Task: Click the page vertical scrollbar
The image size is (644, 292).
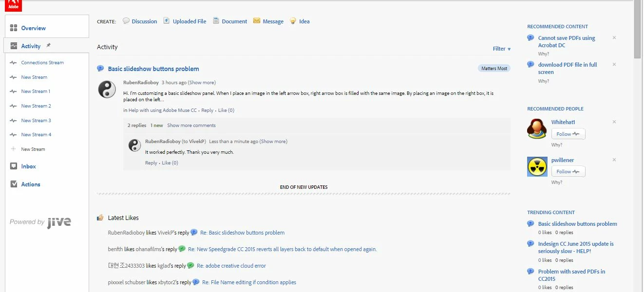Action: [x=638, y=146]
